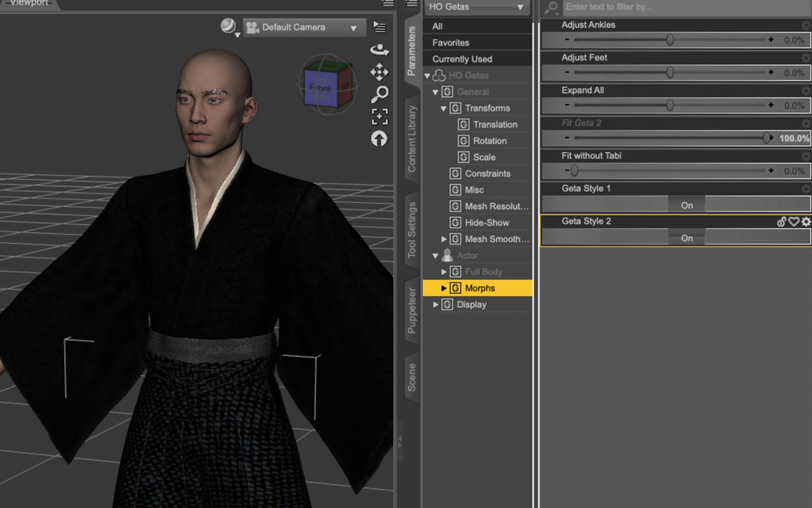Reset the camera with the up-arrow icon

[379, 139]
